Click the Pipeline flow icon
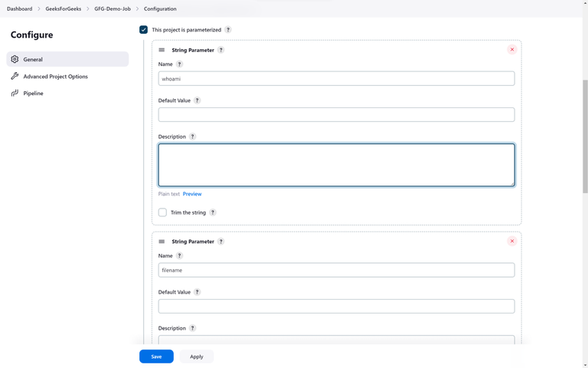Image resolution: width=588 pixels, height=368 pixels. (15, 93)
